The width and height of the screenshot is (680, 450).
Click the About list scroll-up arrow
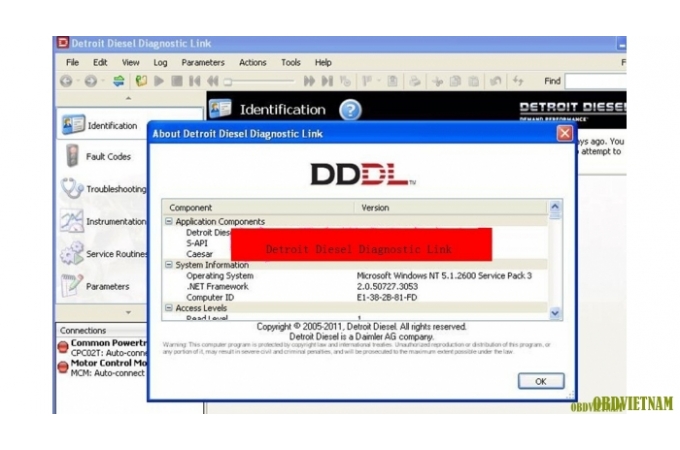pos(555,206)
